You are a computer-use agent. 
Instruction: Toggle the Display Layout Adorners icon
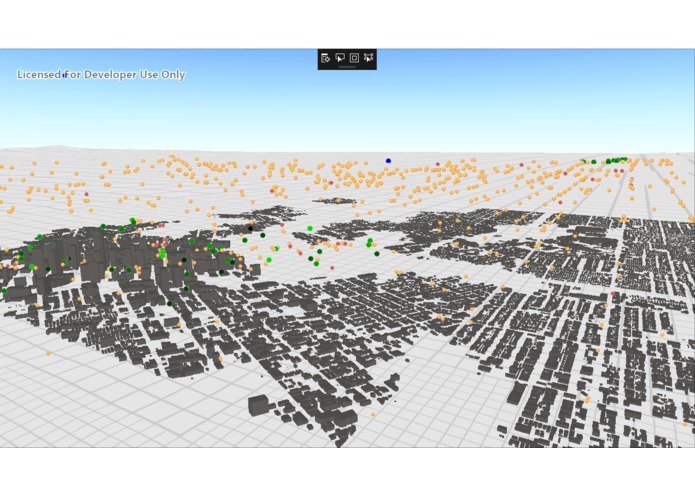point(354,58)
